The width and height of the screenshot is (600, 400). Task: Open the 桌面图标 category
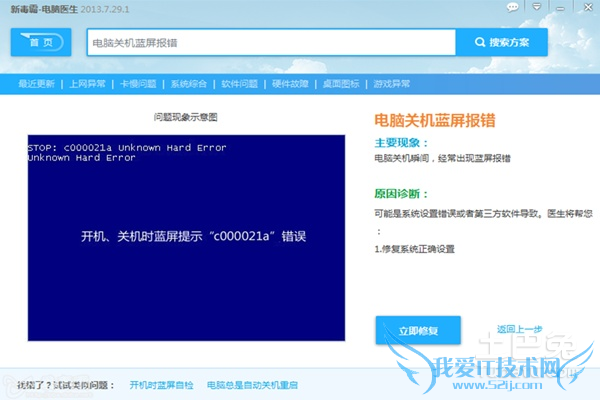coord(341,84)
